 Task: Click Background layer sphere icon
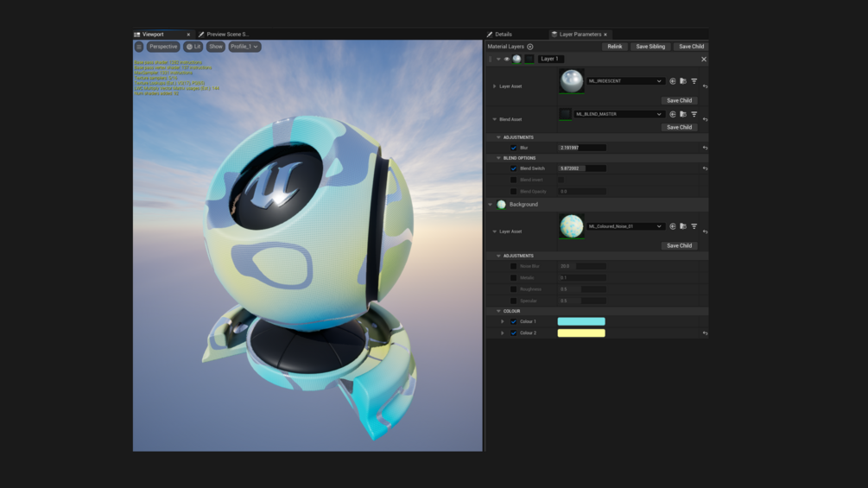[501, 205]
